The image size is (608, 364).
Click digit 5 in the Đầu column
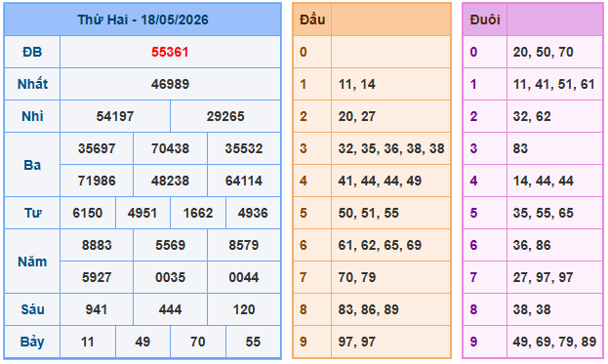pos(304,213)
